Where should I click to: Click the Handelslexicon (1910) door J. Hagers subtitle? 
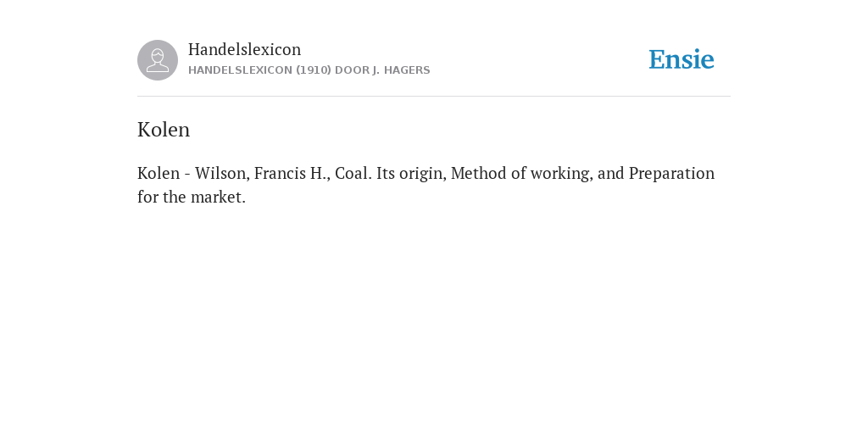pyautogui.click(x=309, y=70)
